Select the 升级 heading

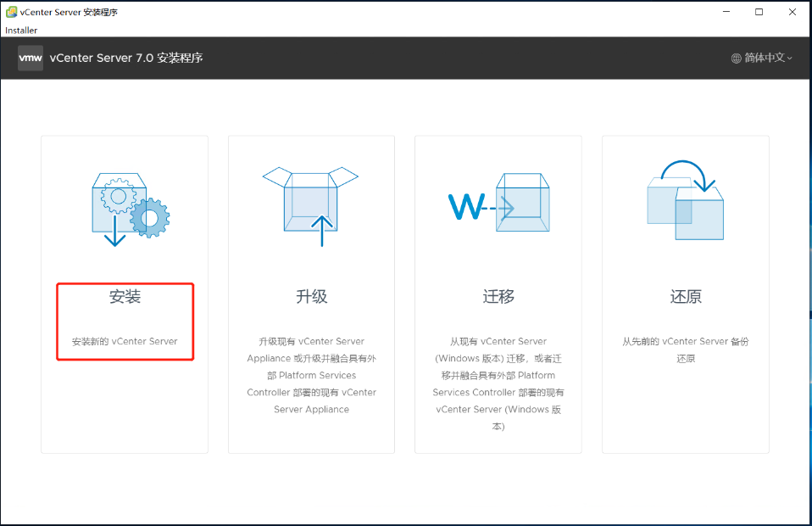coord(312,296)
